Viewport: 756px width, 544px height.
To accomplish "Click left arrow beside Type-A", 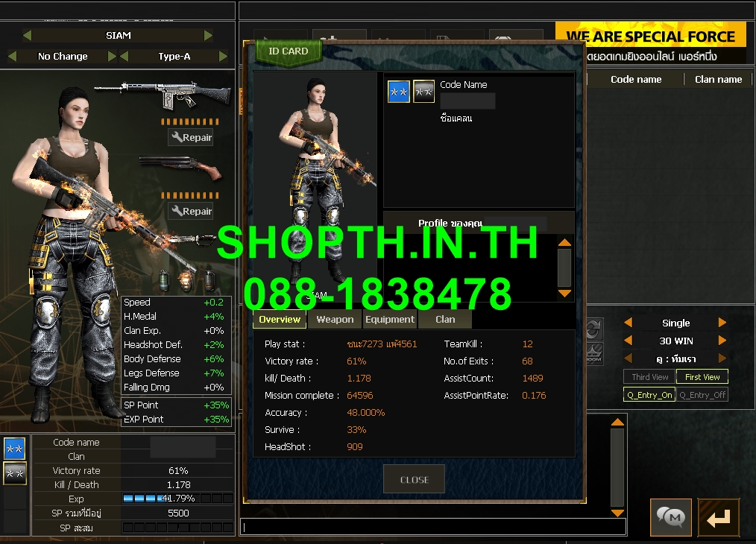I will coord(125,57).
